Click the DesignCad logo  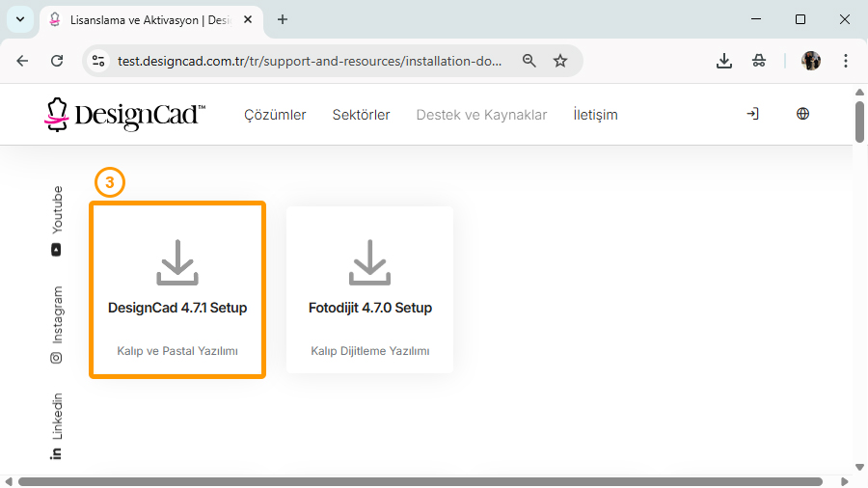124,114
